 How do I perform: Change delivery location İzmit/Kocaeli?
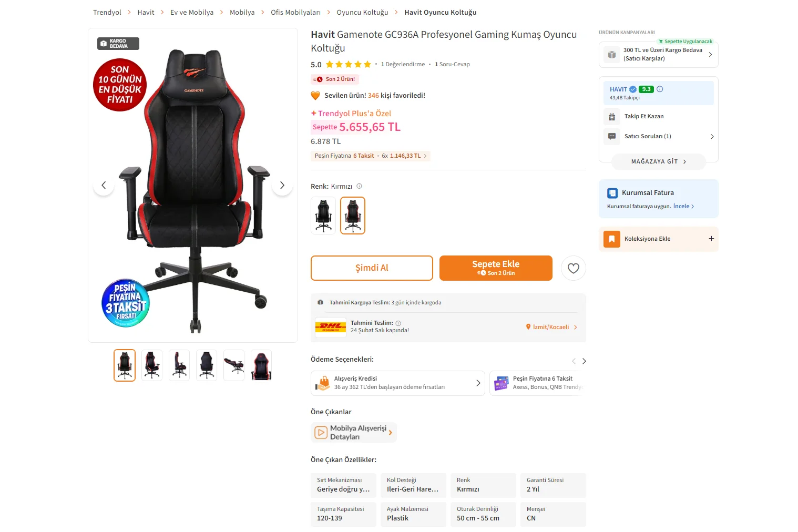(x=551, y=327)
